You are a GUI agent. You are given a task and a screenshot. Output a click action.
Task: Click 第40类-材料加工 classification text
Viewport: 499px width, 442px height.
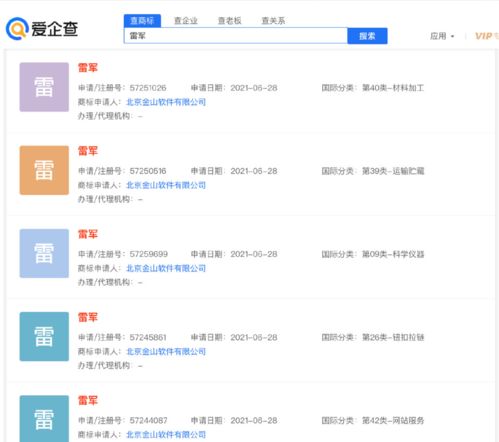[393, 88]
